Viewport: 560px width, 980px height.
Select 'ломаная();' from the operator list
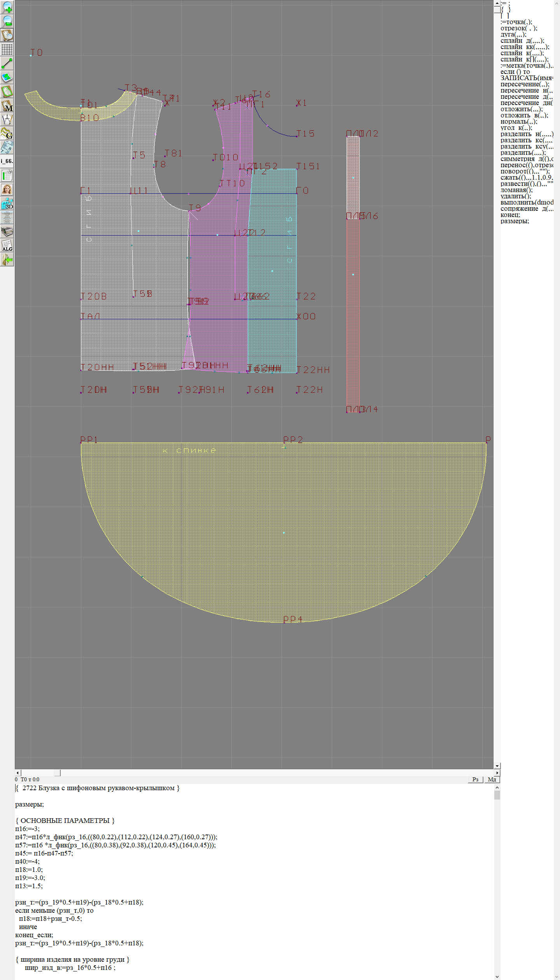coord(516,190)
